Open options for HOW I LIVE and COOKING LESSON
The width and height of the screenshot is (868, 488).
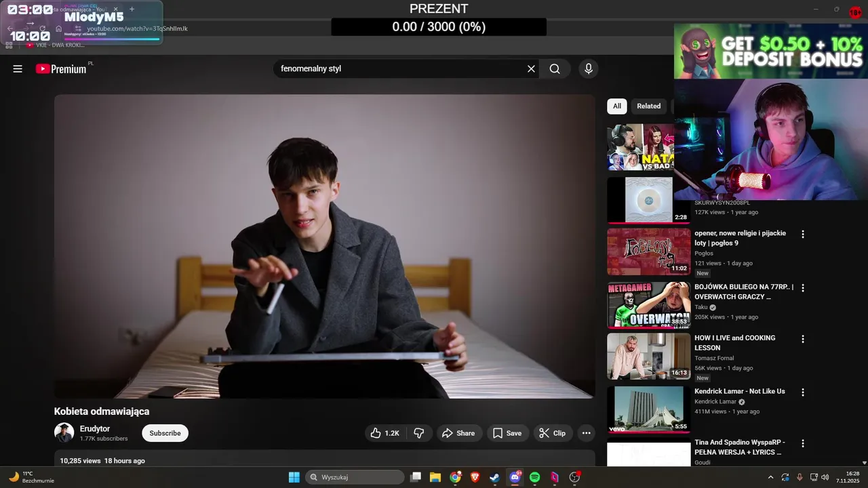point(803,338)
